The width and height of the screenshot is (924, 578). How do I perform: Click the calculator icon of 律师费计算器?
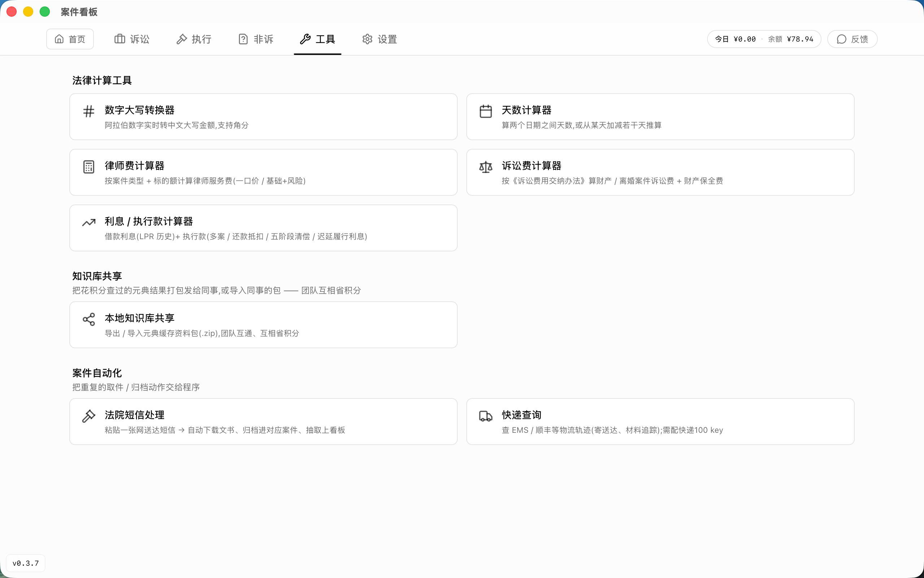click(x=88, y=167)
